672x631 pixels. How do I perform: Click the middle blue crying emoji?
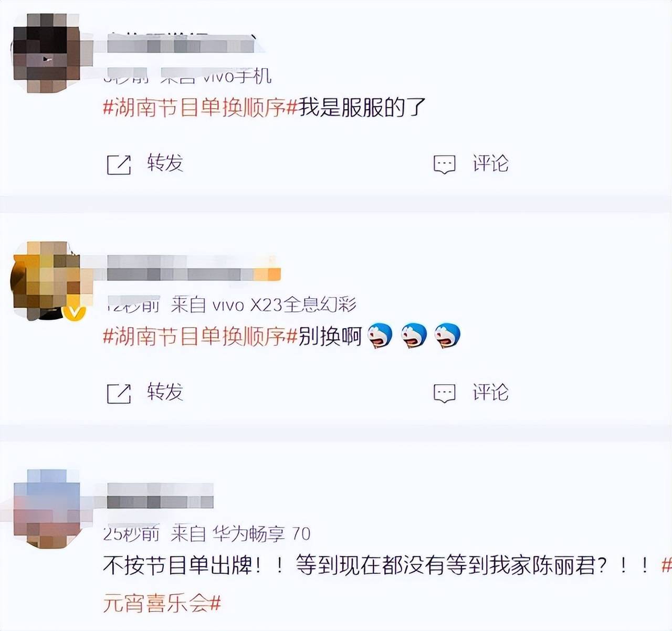pos(414,336)
